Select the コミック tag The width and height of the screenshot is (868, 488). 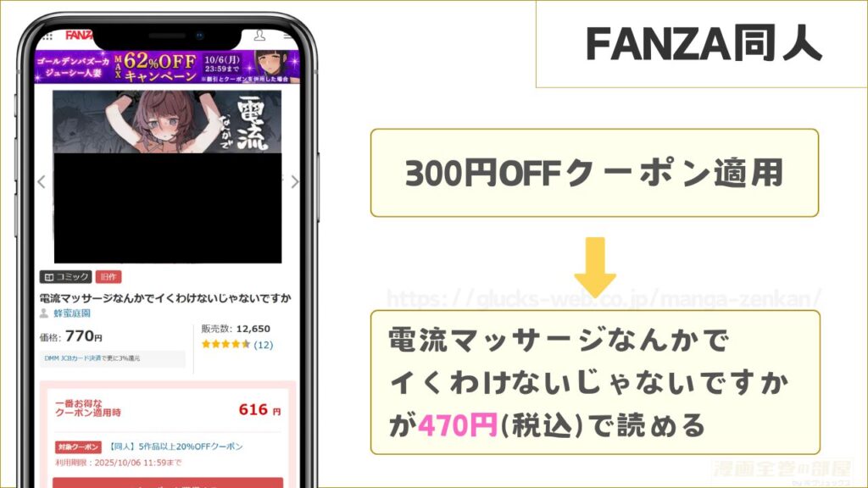tap(65, 277)
